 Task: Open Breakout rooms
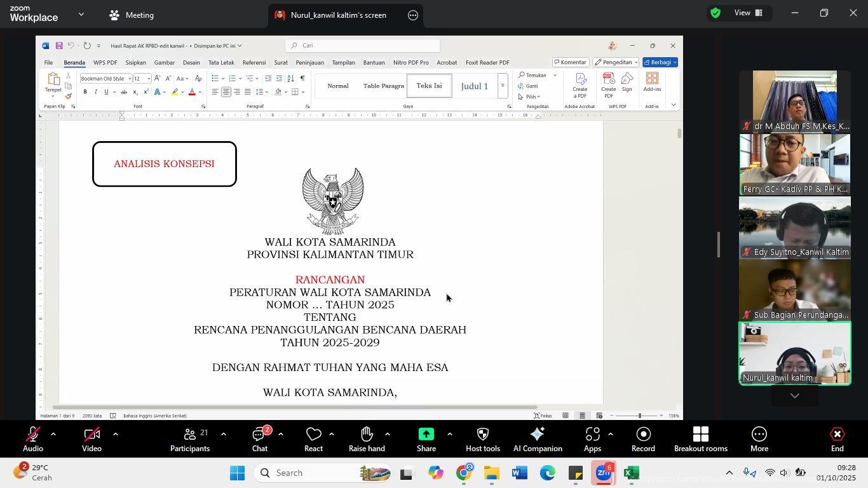(700, 439)
